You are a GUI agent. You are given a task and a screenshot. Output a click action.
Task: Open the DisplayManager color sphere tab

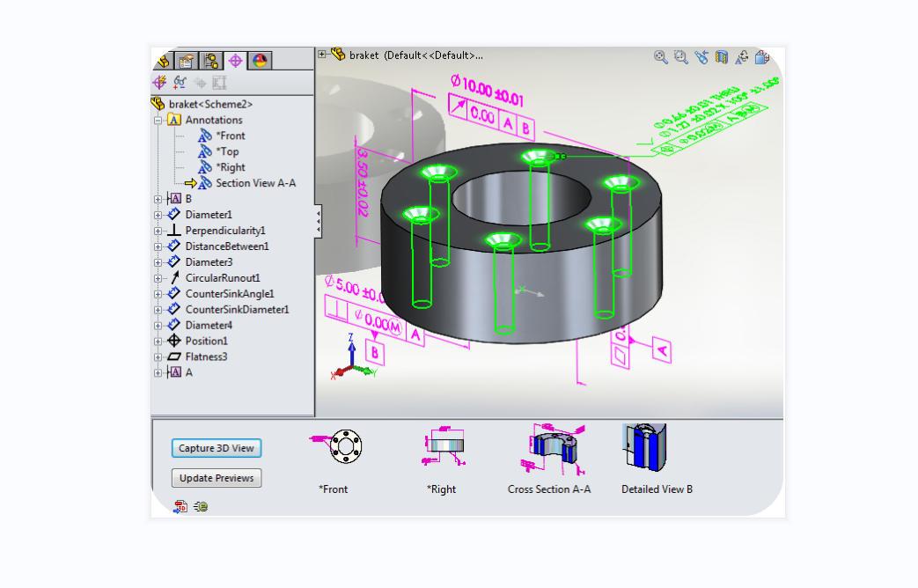pyautogui.click(x=260, y=61)
